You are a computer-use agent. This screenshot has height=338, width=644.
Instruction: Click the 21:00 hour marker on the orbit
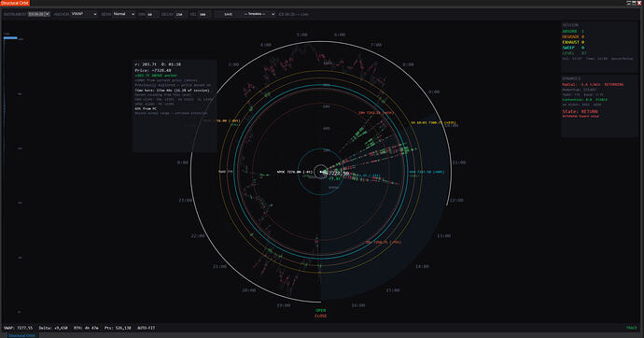pos(219,266)
